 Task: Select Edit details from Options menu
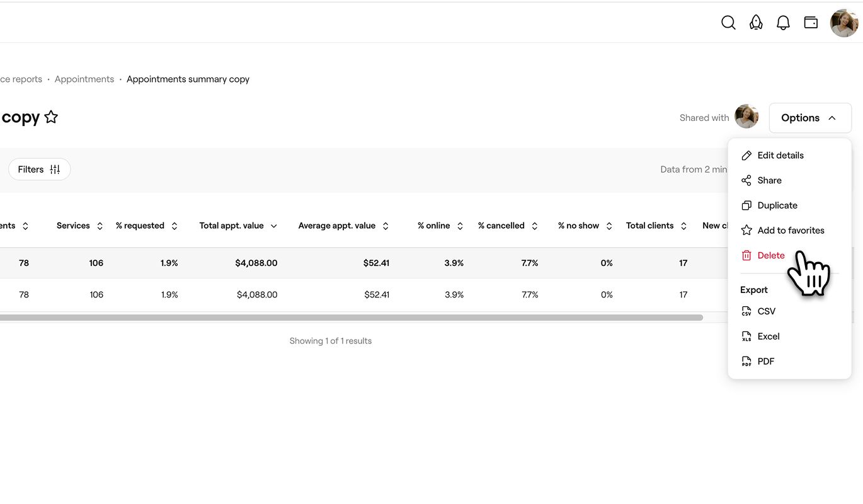click(780, 156)
